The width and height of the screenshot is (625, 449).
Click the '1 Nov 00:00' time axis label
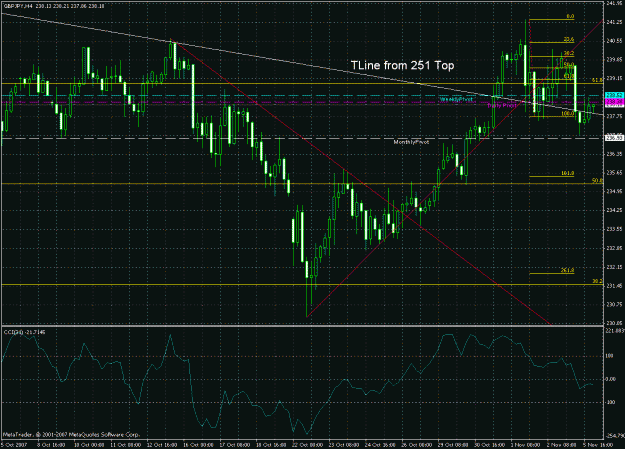[526, 445]
